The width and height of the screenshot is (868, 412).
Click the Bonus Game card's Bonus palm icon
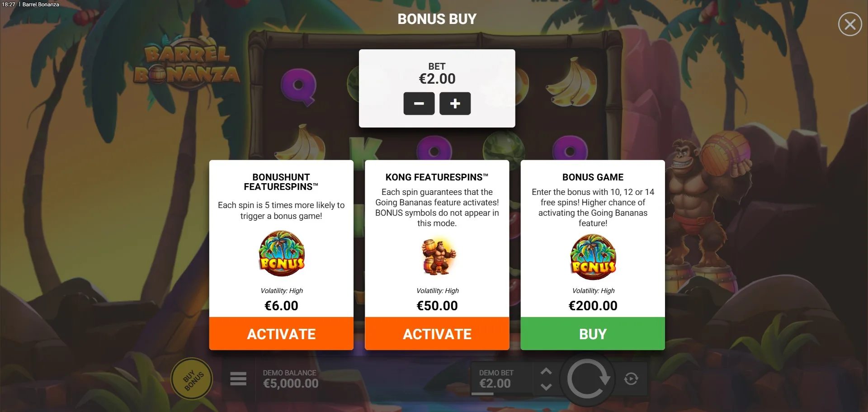(x=593, y=256)
